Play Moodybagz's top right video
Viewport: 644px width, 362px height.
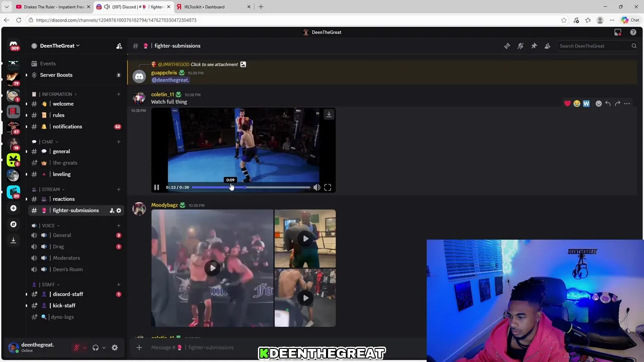click(305, 238)
